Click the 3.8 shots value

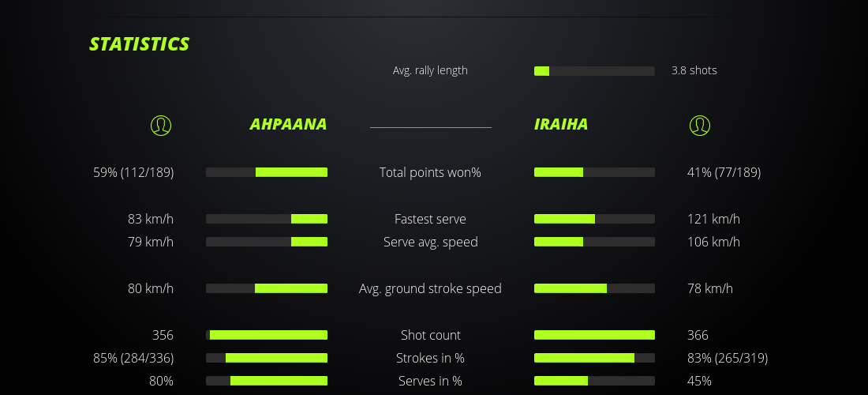(x=694, y=70)
